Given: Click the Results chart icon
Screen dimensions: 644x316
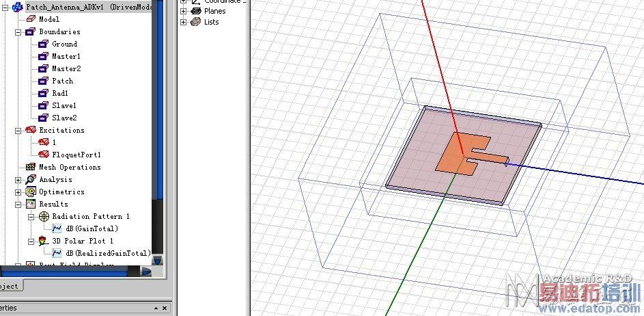Looking at the screenshot, I should tap(31, 204).
